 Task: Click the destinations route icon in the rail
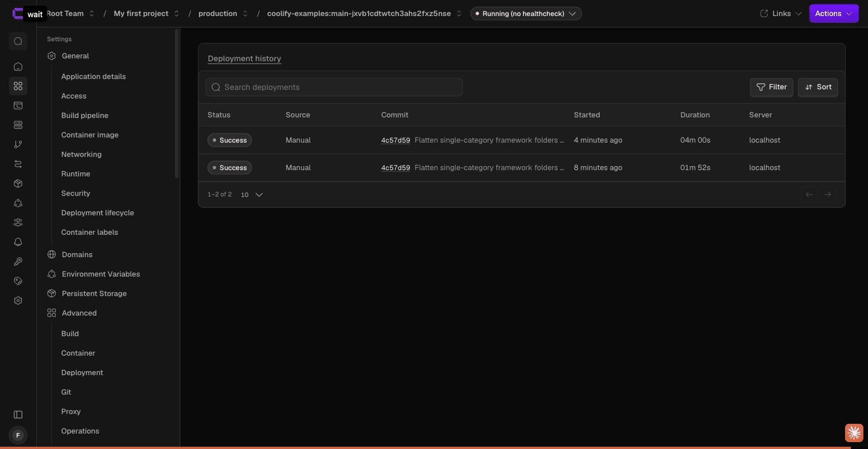pyautogui.click(x=18, y=164)
